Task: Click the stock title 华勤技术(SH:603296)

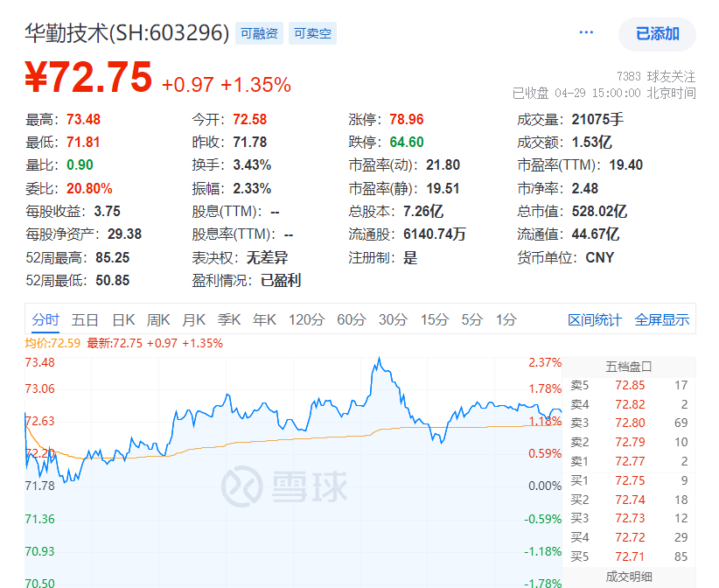Action: point(127,33)
